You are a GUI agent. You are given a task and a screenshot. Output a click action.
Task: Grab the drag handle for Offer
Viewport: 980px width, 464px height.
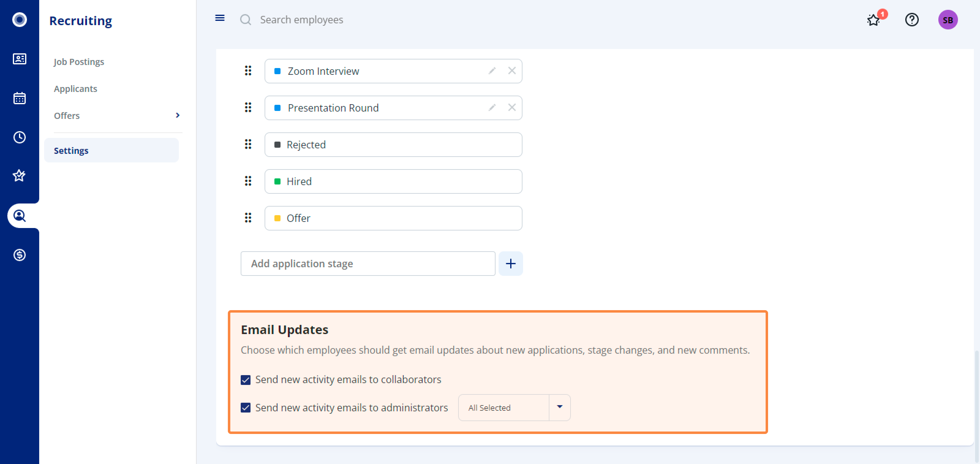pyautogui.click(x=248, y=218)
